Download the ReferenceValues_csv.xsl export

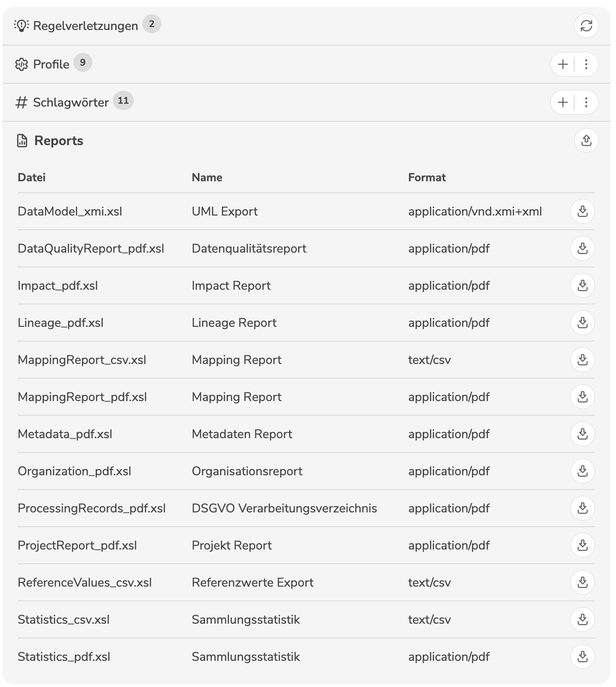pyautogui.click(x=582, y=582)
